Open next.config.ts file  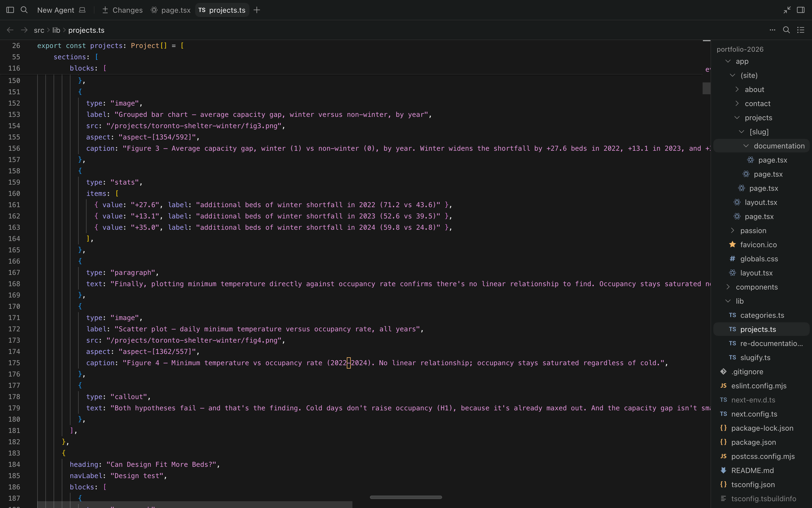pos(761,414)
